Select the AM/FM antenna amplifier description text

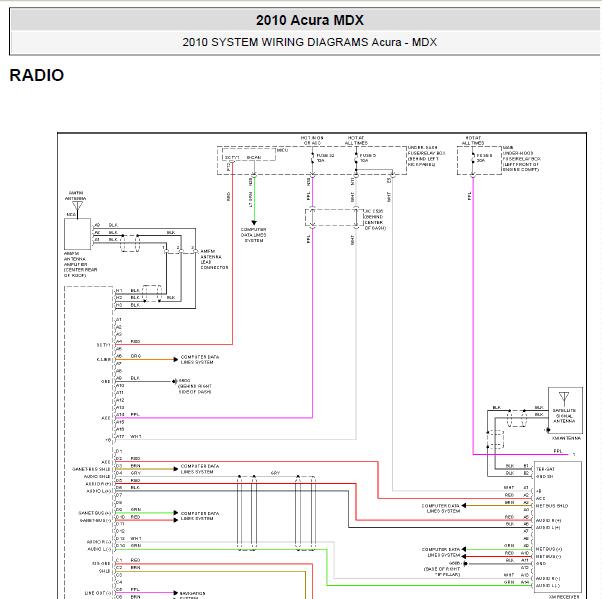coord(80,265)
